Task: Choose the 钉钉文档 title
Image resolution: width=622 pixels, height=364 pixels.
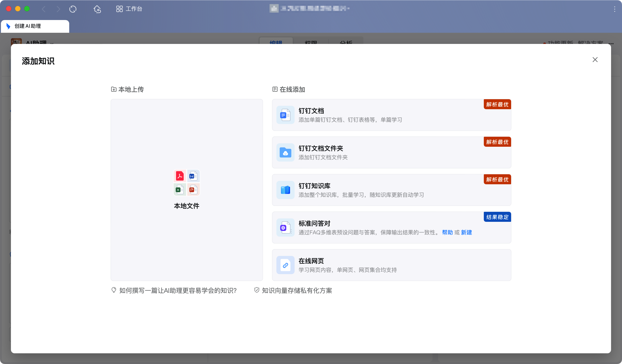Action: [311, 111]
